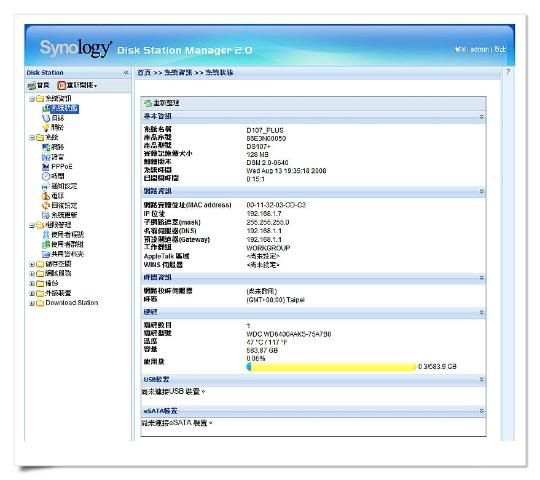
Task: Open the restart/shutdown dropdown button
Action: (77, 85)
